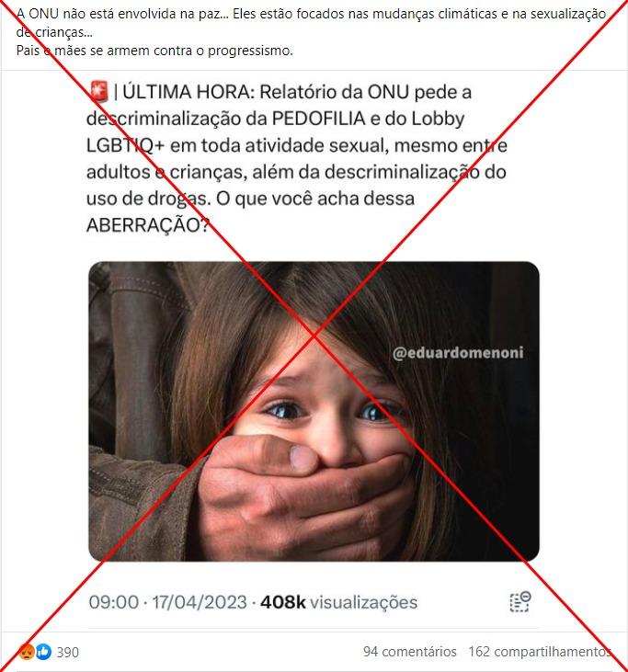Click the 17/04/2023 date of the tweet
628x672 pixels.
200,602
